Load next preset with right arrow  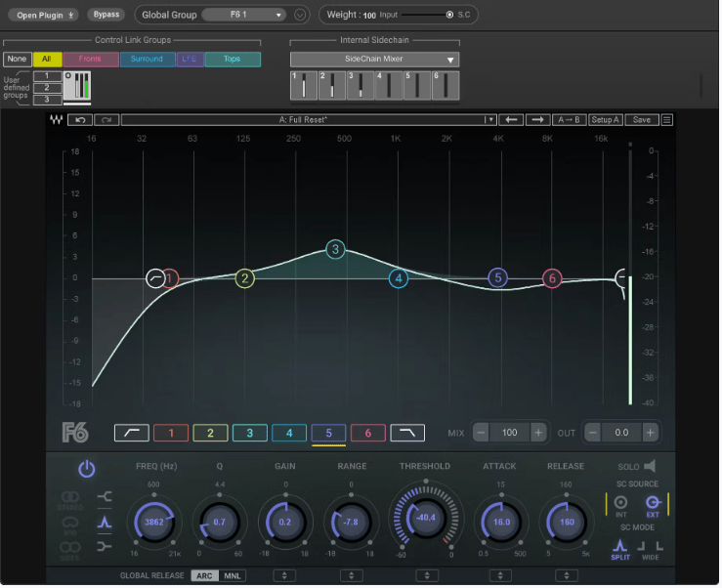pyautogui.click(x=537, y=120)
